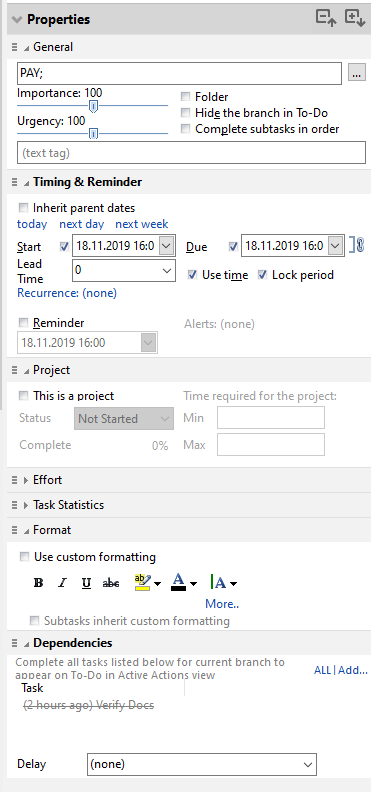Click the Importance slider handle
Viewport: 371px width, 792px height.
tap(93, 106)
